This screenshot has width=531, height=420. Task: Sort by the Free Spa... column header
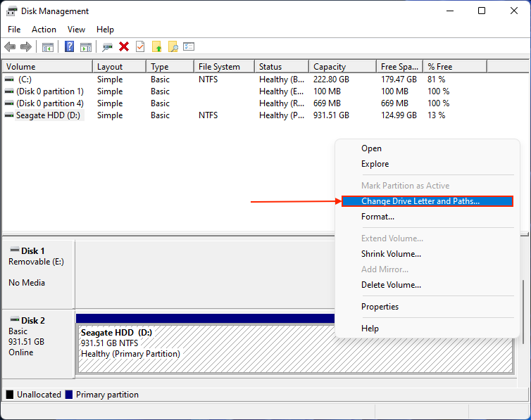coord(400,67)
